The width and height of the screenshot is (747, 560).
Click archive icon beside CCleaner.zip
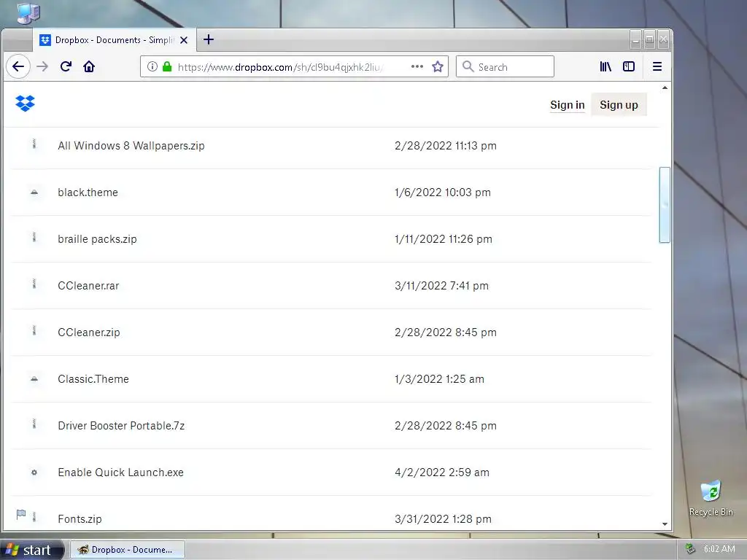[34, 330]
